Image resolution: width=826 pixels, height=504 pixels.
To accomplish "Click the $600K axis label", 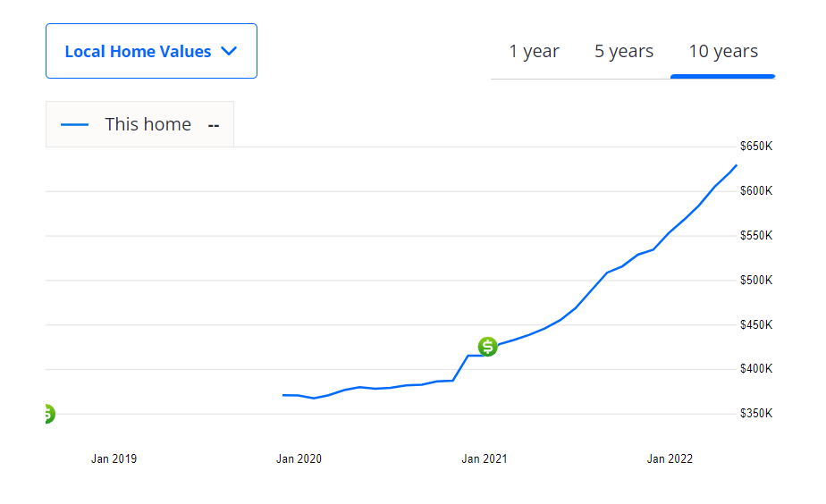I will 755,190.
